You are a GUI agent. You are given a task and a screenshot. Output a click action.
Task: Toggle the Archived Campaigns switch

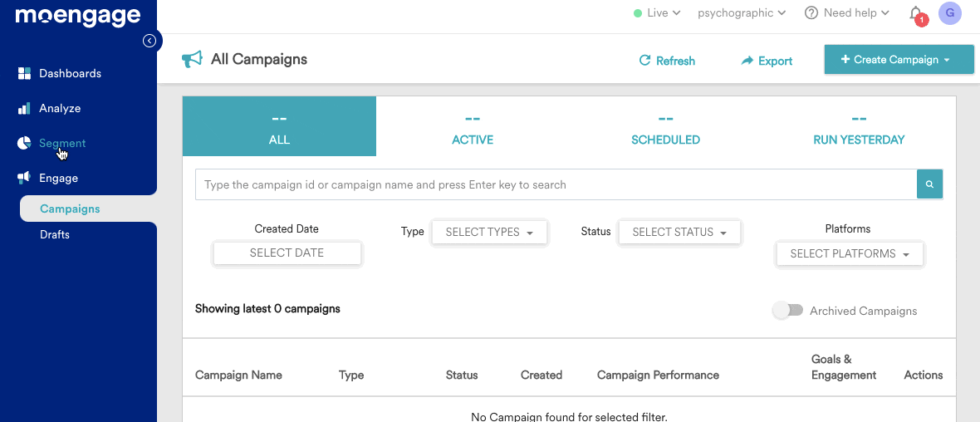[787, 311]
